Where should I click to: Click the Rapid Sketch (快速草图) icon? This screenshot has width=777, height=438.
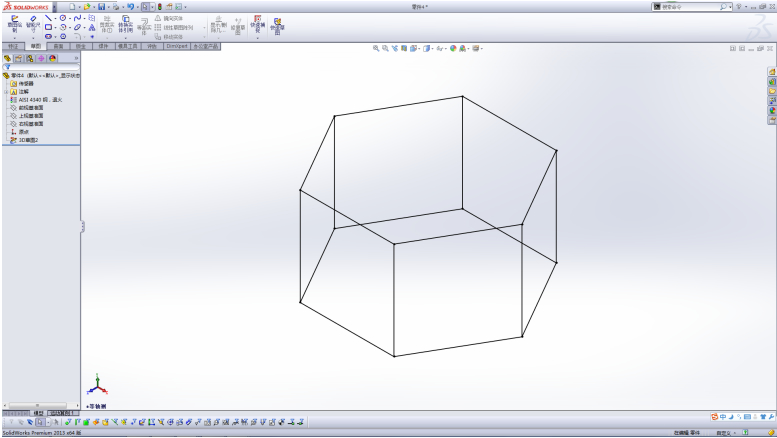click(277, 26)
